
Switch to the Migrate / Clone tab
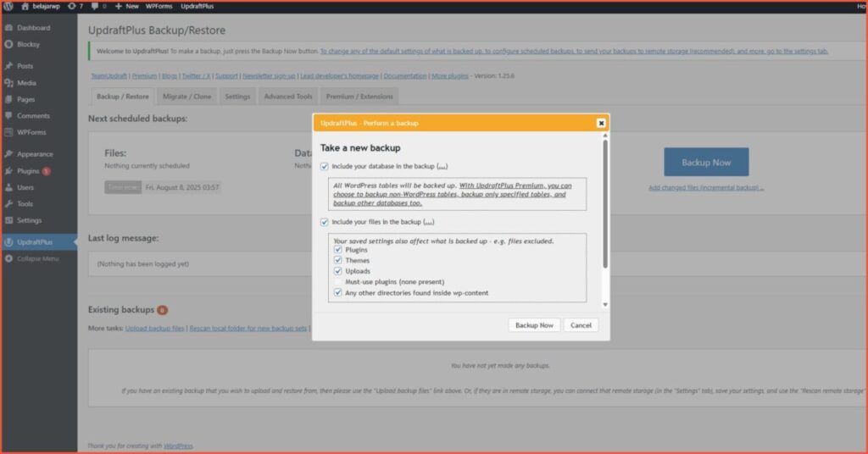(x=186, y=97)
